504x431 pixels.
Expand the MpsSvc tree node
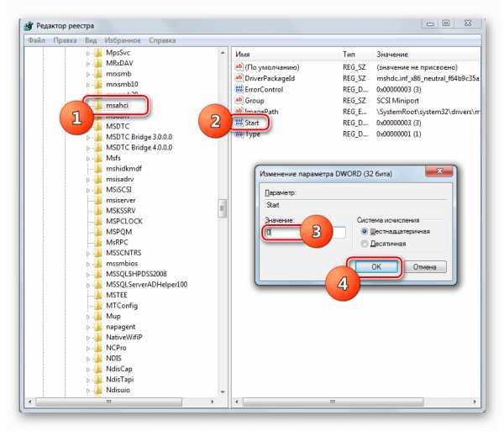(x=87, y=54)
